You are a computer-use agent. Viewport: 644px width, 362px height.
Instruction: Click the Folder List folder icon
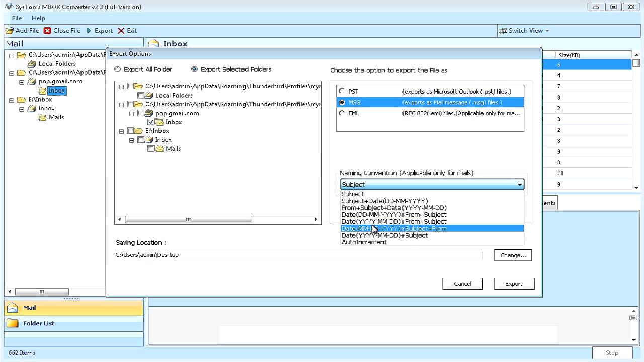pyautogui.click(x=13, y=323)
